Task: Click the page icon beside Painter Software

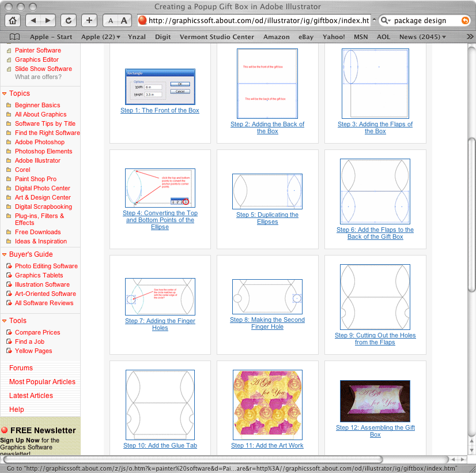Action: (x=9, y=51)
